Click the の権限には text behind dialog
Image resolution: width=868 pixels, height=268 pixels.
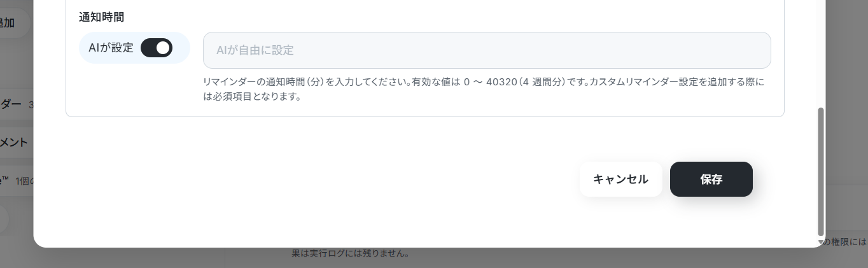pyautogui.click(x=846, y=242)
